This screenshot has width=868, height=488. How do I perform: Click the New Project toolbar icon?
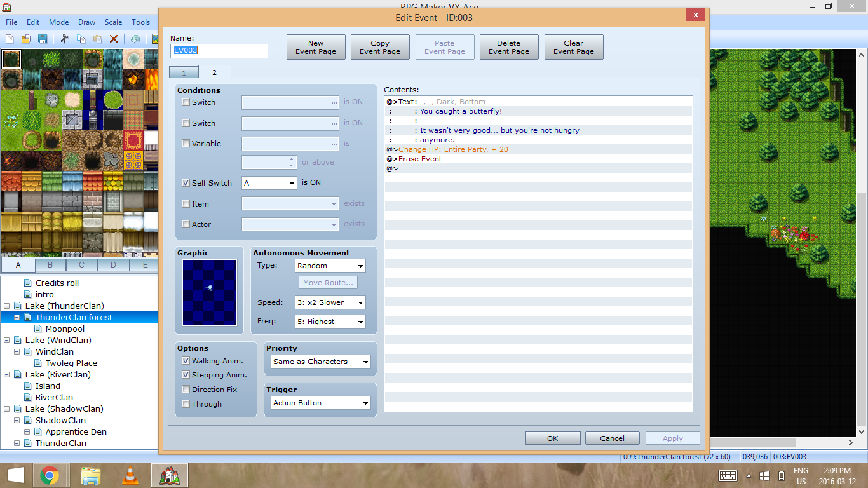(x=10, y=39)
